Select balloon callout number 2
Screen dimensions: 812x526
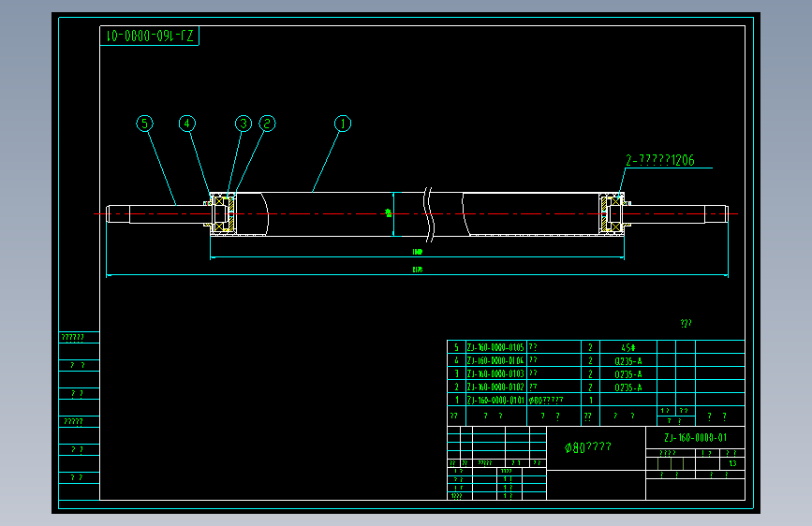point(267,124)
